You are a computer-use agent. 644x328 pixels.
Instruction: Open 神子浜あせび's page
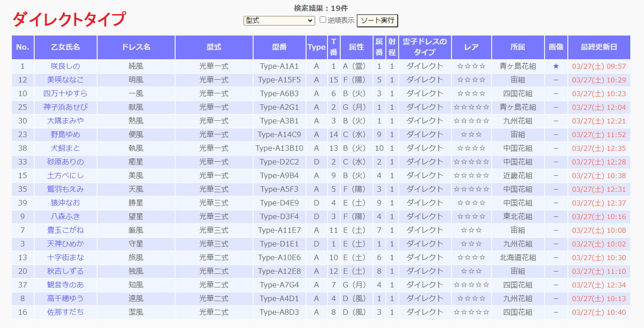tap(65, 107)
